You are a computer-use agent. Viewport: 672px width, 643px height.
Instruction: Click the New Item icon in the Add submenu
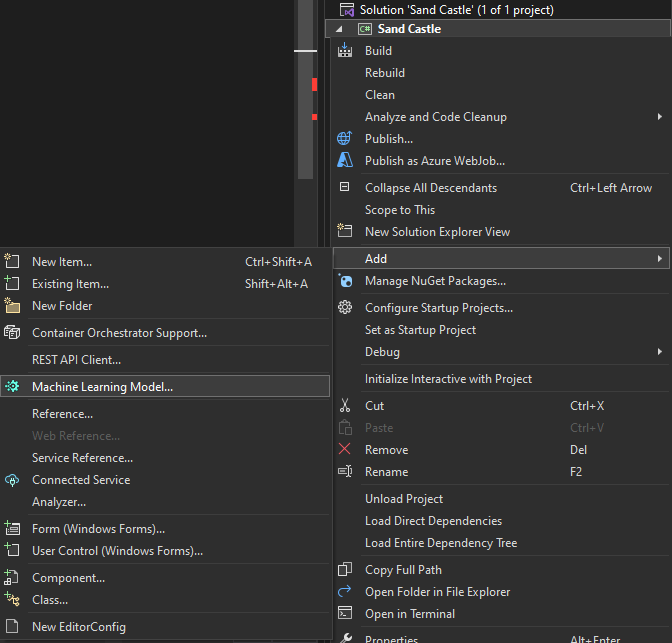click(x=12, y=261)
